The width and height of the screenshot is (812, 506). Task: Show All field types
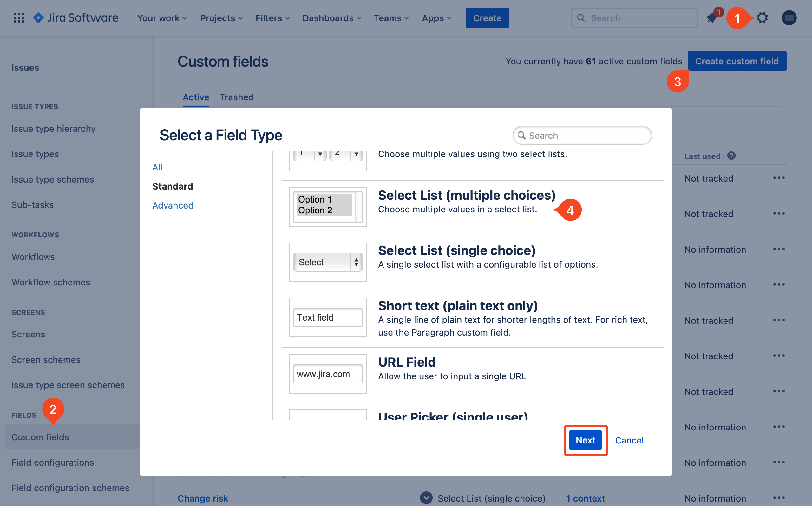coord(157,167)
